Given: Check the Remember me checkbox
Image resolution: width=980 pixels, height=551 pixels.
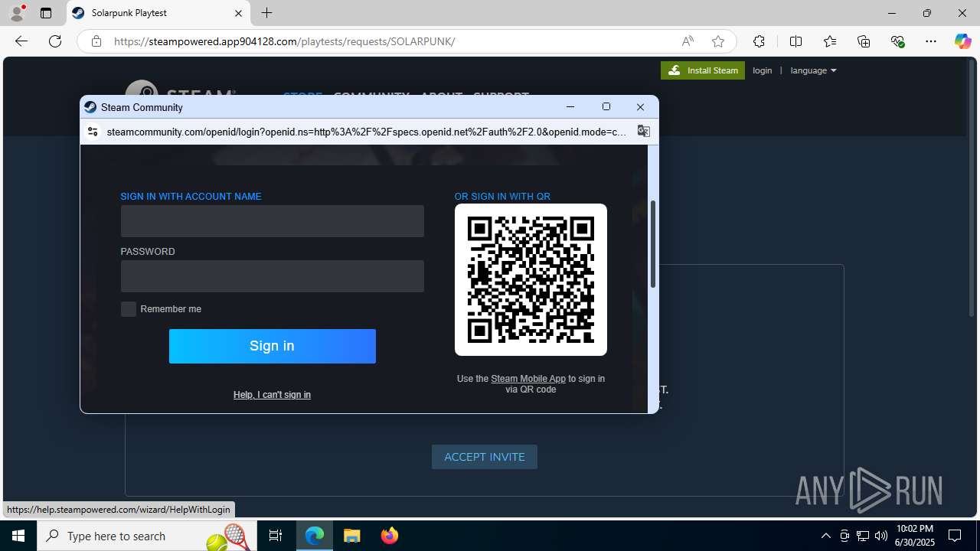Looking at the screenshot, I should 129,309.
